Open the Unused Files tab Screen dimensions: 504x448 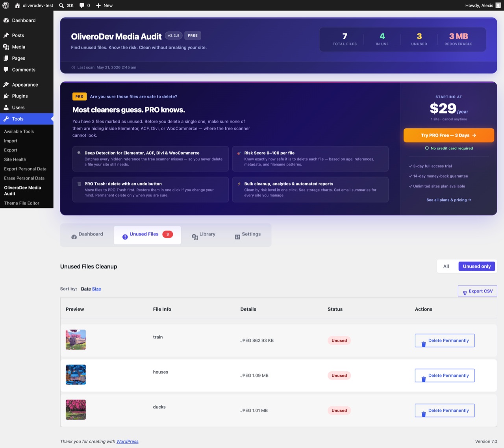pos(147,235)
